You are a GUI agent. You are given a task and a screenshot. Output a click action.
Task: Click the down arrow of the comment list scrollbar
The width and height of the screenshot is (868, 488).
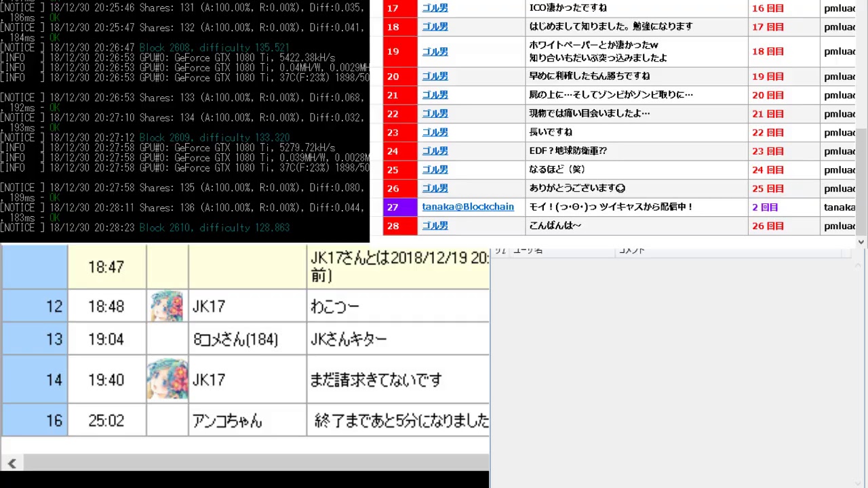tap(861, 242)
